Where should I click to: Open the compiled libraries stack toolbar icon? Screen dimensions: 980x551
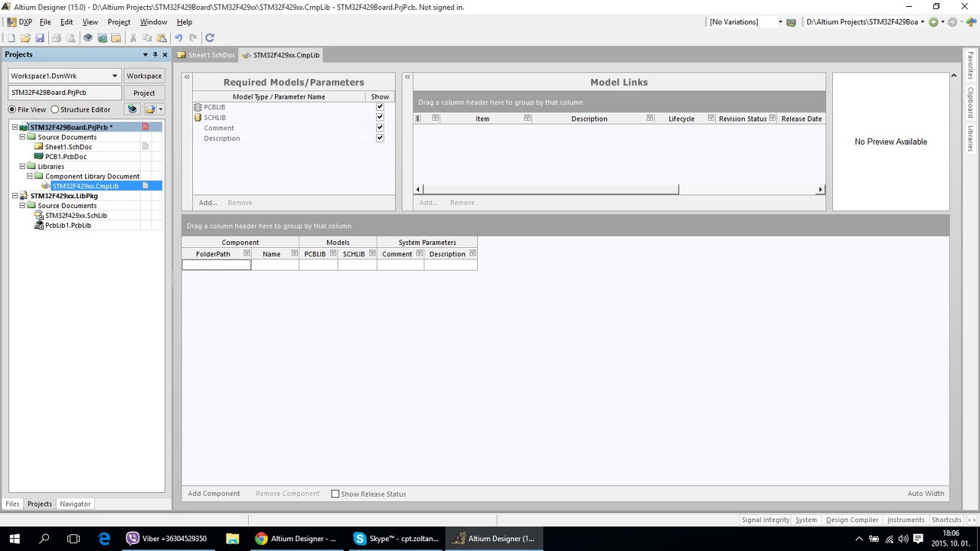pyautogui.click(x=87, y=37)
